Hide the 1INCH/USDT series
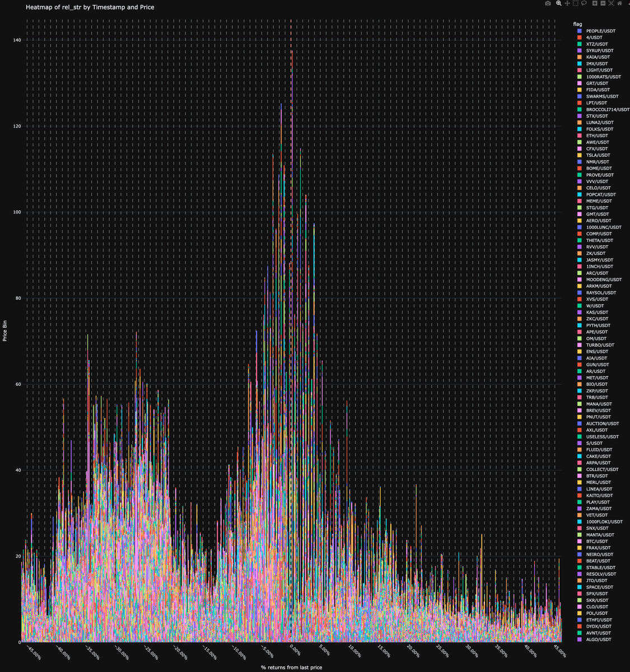The image size is (630, 672). pos(595,267)
